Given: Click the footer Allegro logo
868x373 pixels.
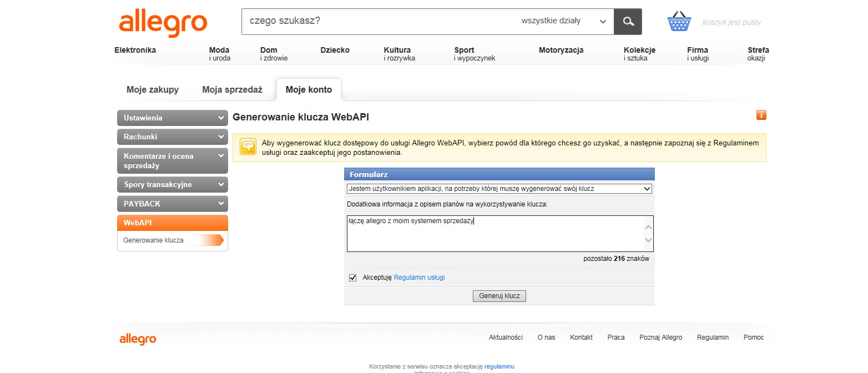Looking at the screenshot, I should click(138, 339).
